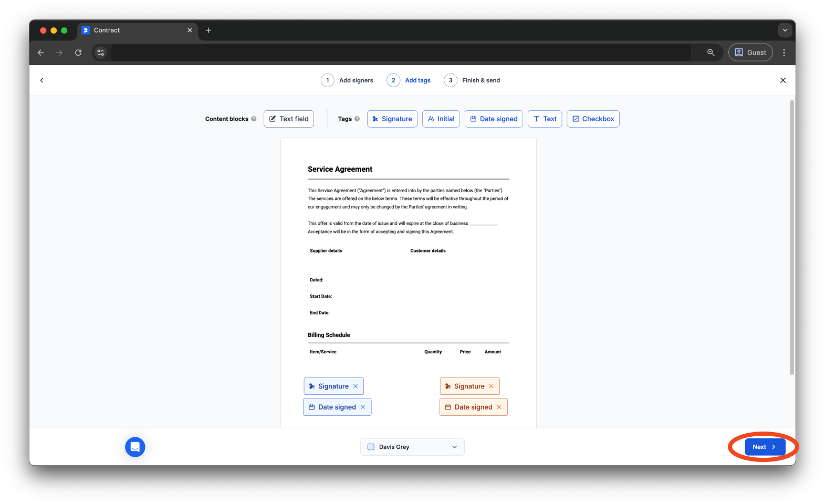Click the Customer details label
Screen dimensions: 825x504
tap(428, 251)
